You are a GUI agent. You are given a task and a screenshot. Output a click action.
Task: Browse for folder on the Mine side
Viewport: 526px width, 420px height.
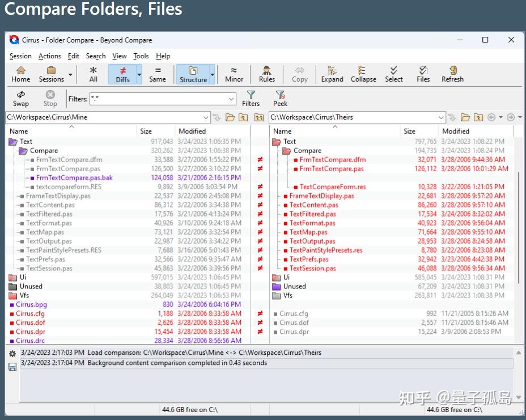[230, 117]
